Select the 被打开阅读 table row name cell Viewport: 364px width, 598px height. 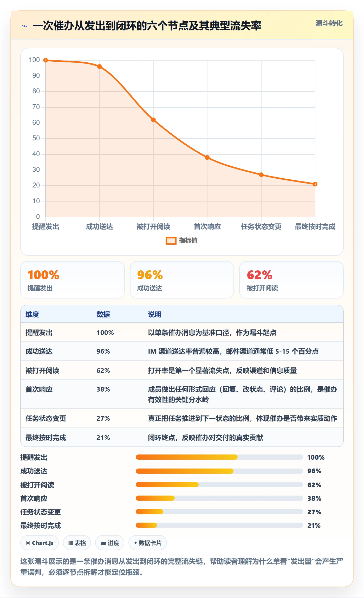pos(42,371)
